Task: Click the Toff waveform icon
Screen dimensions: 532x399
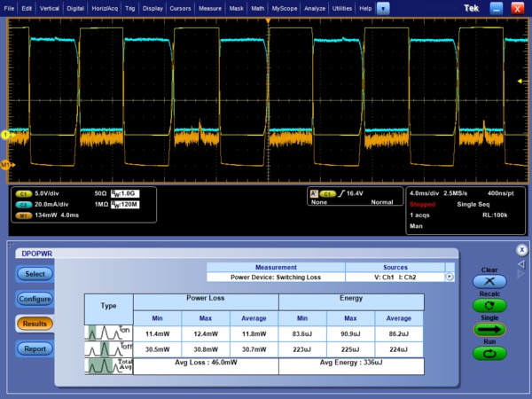Action: (x=108, y=349)
